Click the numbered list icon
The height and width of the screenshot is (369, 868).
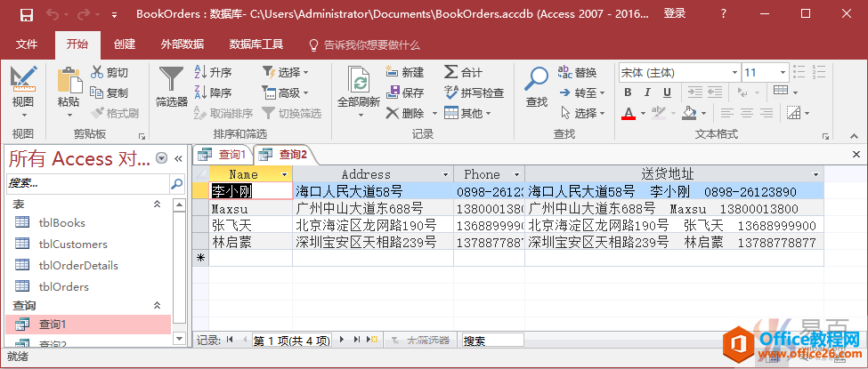[x=819, y=72]
